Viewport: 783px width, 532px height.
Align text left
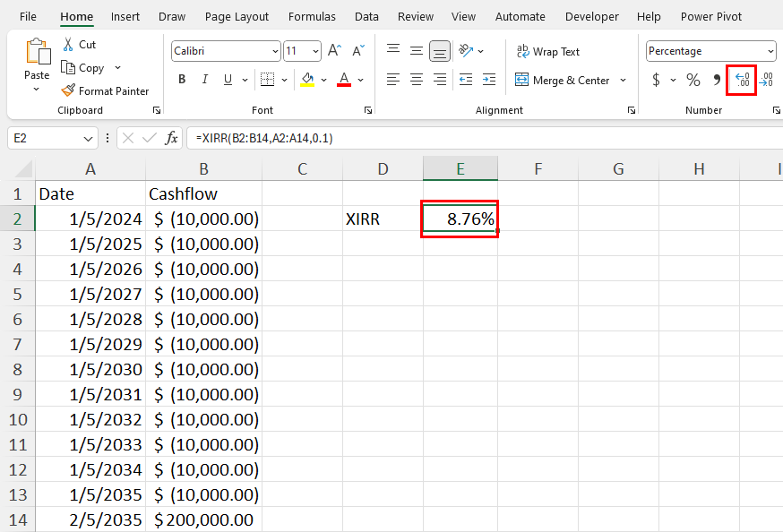(x=393, y=80)
